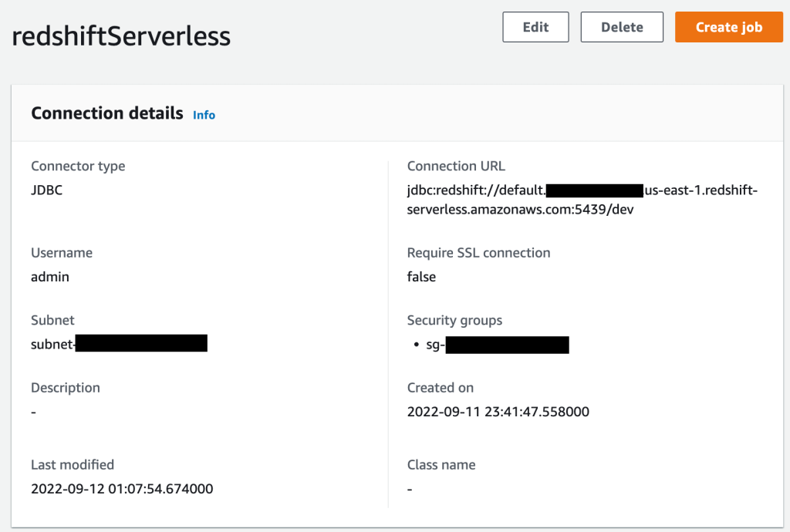Select the redacted Subnet value

pyautogui.click(x=118, y=343)
